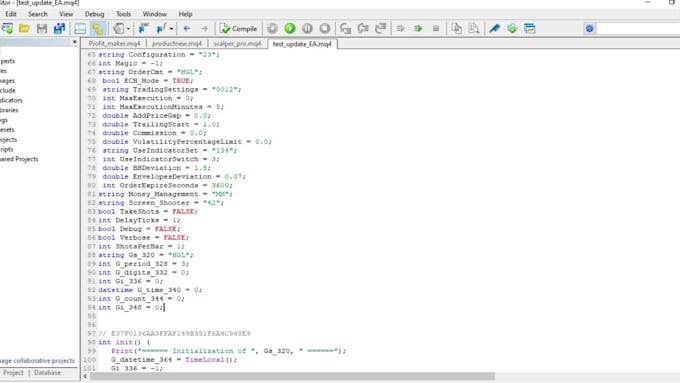This screenshot has width=680, height=383.
Task: Stop debugging with the stop icon
Action: tap(324, 29)
